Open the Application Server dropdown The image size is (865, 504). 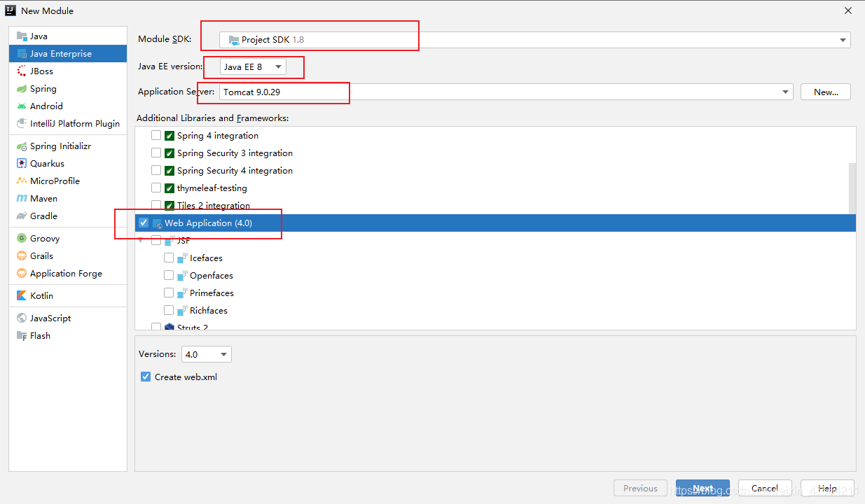tap(506, 92)
